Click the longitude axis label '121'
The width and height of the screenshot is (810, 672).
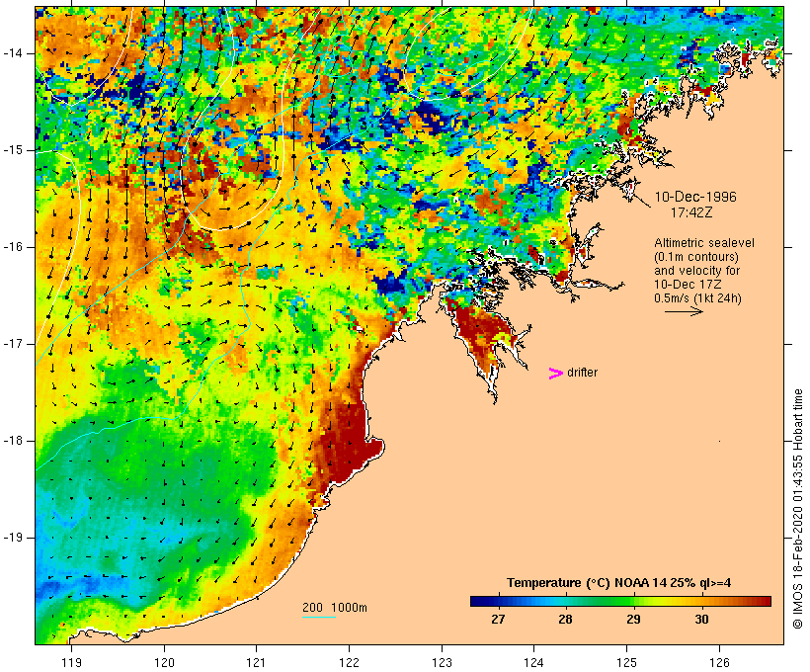tap(256, 663)
